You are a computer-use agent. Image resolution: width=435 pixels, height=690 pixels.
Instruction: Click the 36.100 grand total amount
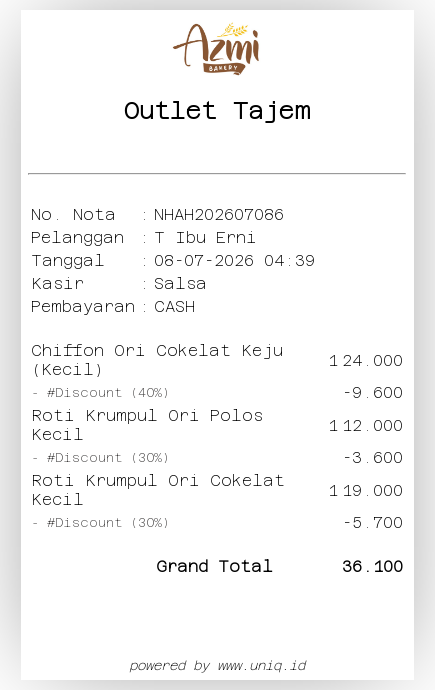[x=373, y=566]
